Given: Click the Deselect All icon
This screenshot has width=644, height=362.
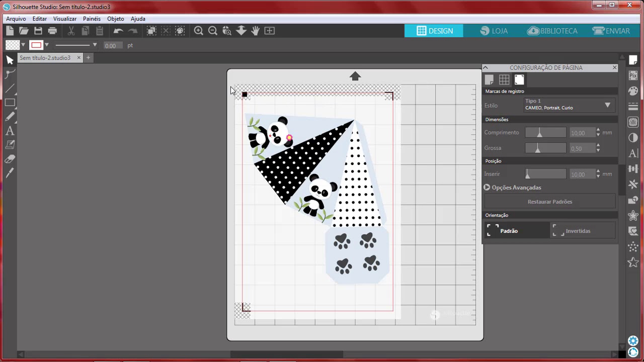Looking at the screenshot, I should [x=166, y=31].
